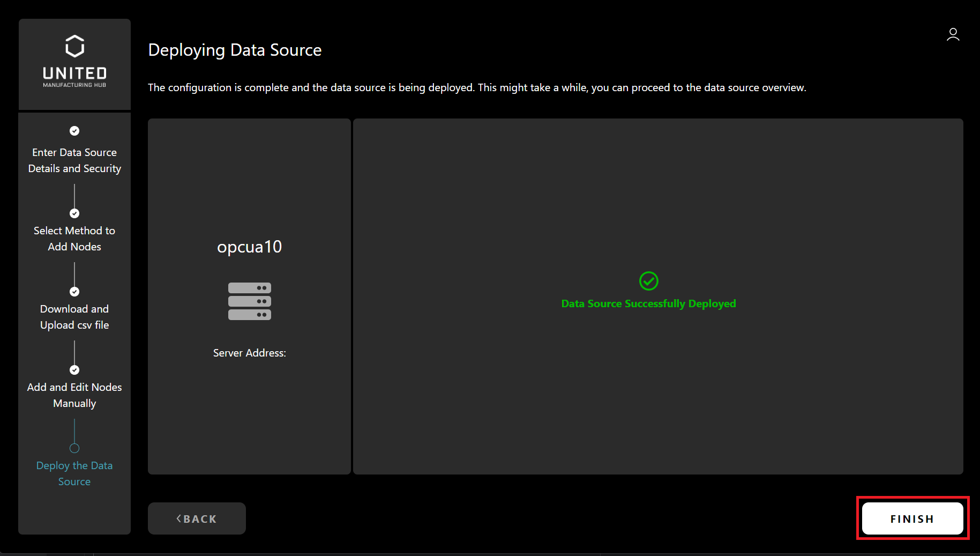
Task: Open Download and Upload csv file step
Action: (74, 317)
